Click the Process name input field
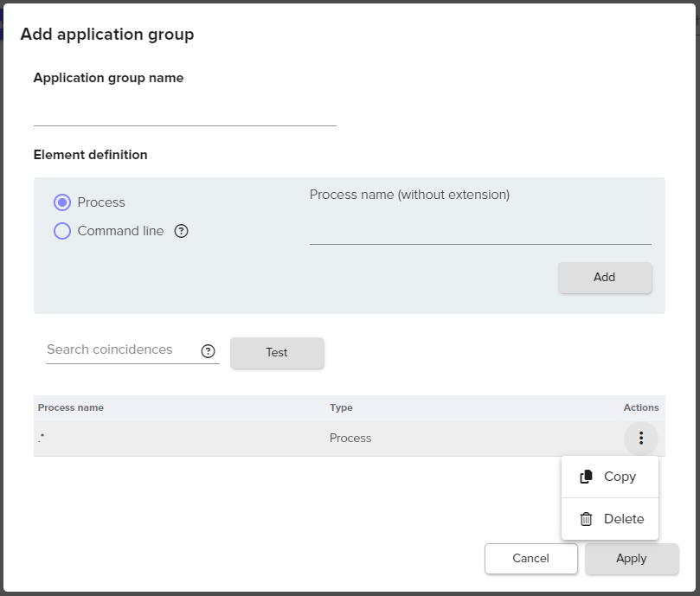Screen dimensions: 700x596 coord(479,231)
